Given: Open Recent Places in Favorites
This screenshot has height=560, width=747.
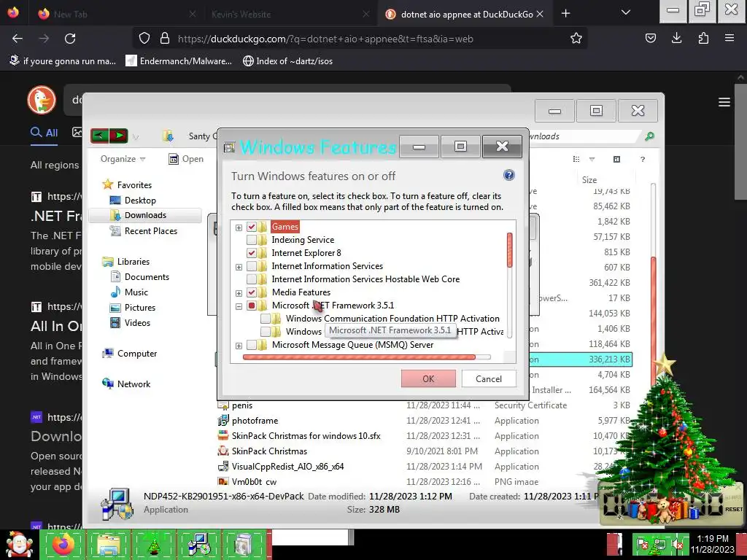Looking at the screenshot, I should pyautogui.click(x=150, y=231).
